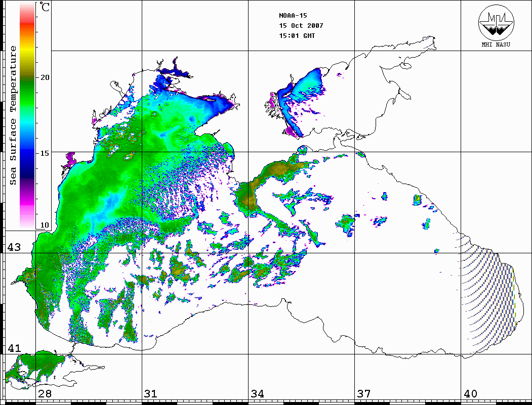Click the NOAA-15 satellite label

point(293,16)
